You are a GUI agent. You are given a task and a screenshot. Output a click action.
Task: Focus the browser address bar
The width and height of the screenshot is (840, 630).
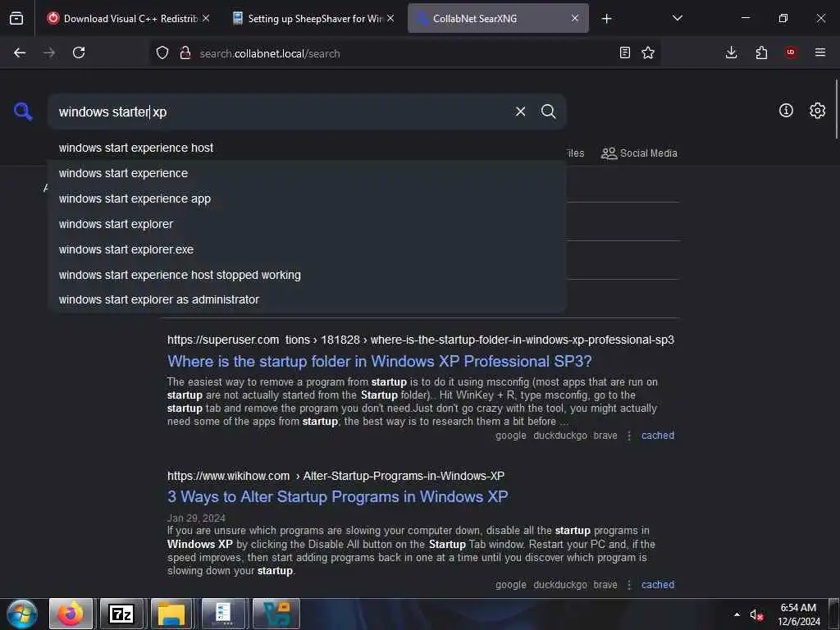404,53
